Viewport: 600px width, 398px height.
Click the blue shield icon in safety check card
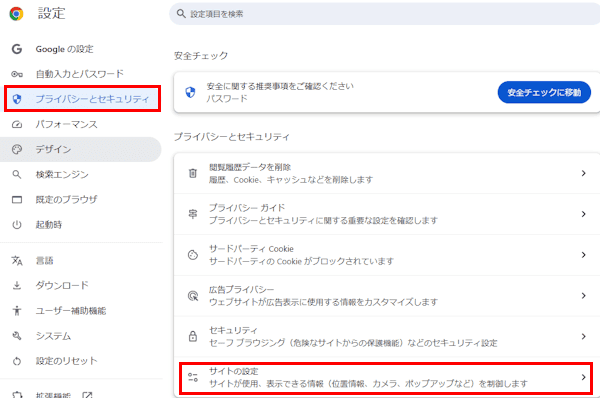pyautogui.click(x=190, y=92)
